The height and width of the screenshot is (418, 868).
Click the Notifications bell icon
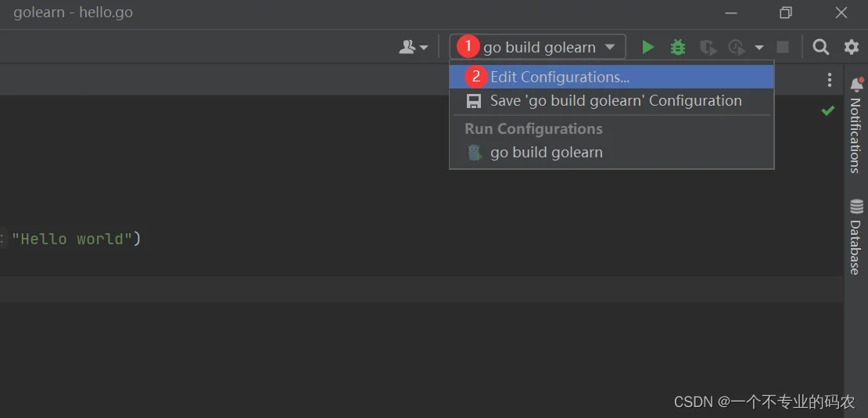[x=856, y=85]
